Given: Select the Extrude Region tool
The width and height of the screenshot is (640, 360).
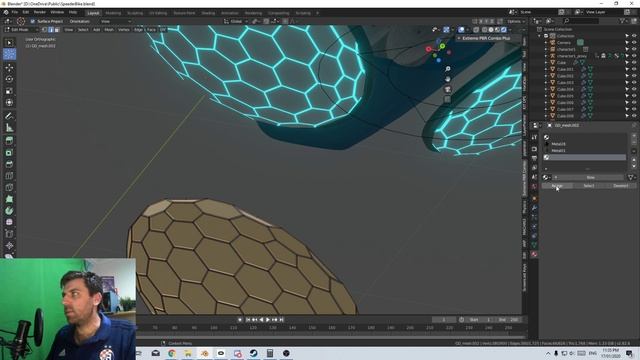Looking at the screenshot, I should coord(9,141).
